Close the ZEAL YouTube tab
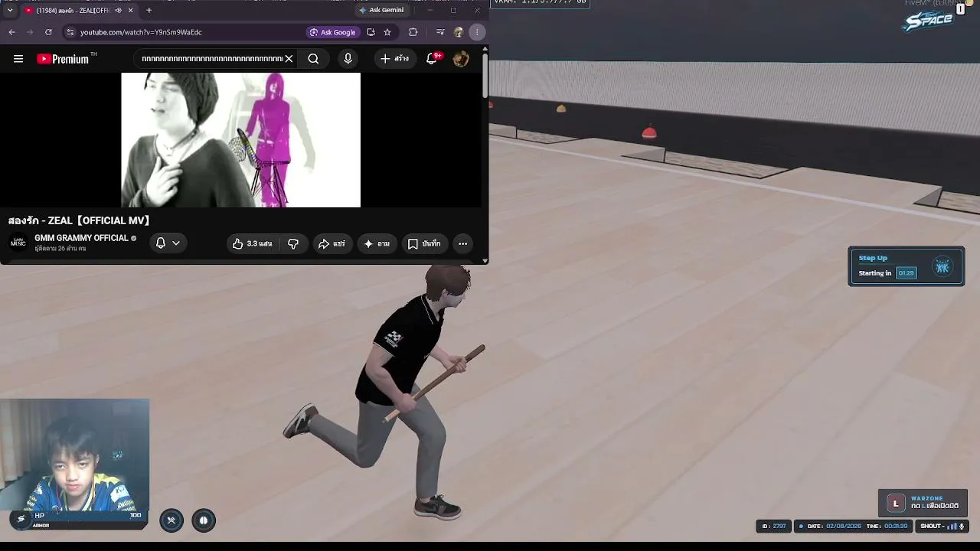This screenshot has width=980, height=551. pyautogui.click(x=130, y=10)
